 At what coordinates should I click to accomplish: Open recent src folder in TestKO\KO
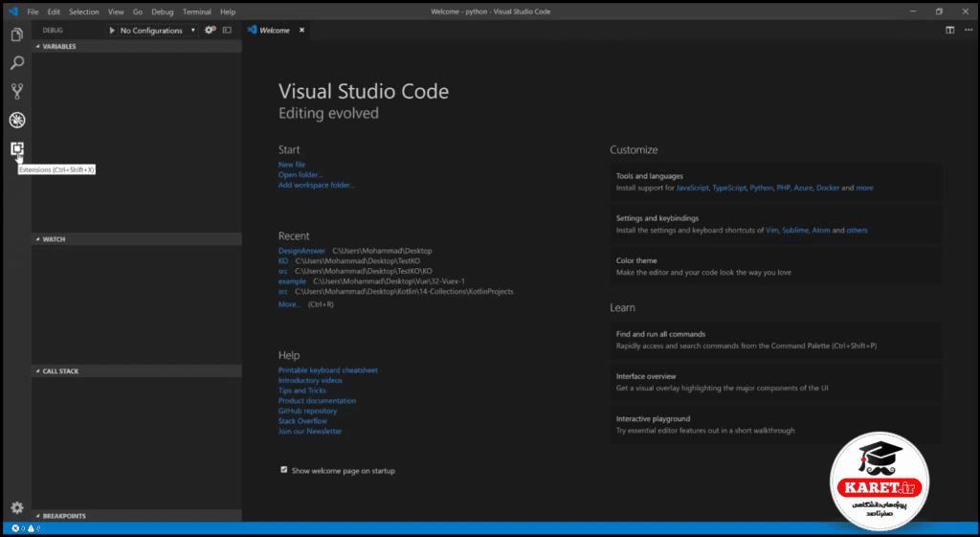(283, 271)
